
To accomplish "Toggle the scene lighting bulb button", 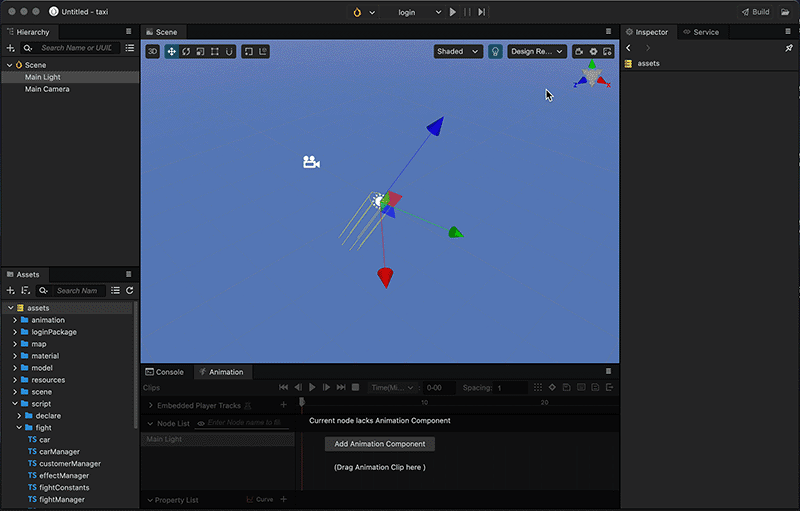I will tap(495, 51).
